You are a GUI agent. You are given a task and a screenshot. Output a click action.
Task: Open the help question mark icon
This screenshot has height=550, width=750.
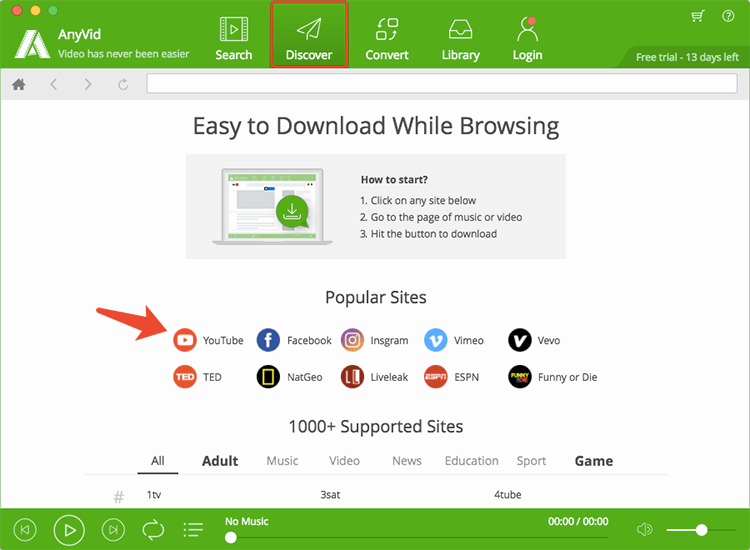[x=728, y=16]
